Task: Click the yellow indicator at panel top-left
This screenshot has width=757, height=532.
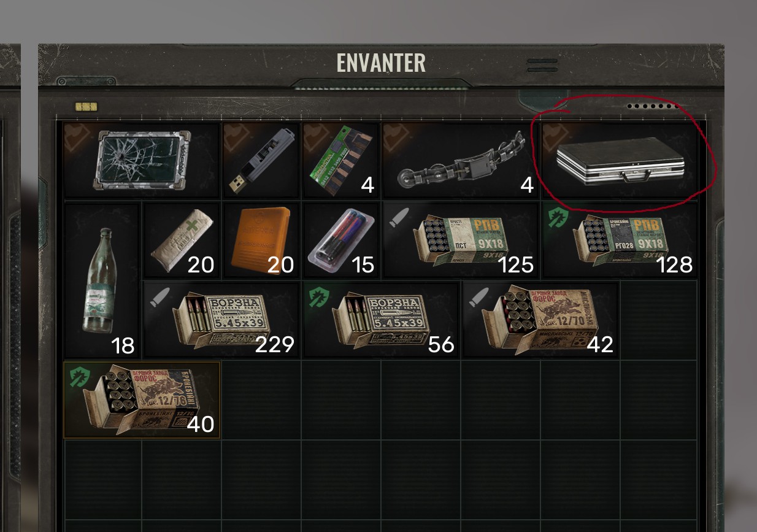Action: pyautogui.click(x=86, y=107)
